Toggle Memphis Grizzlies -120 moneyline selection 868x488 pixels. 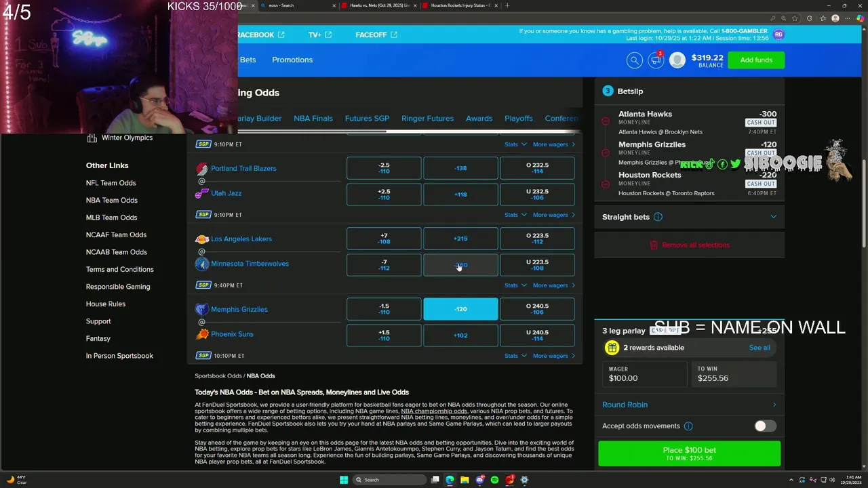(460, 309)
